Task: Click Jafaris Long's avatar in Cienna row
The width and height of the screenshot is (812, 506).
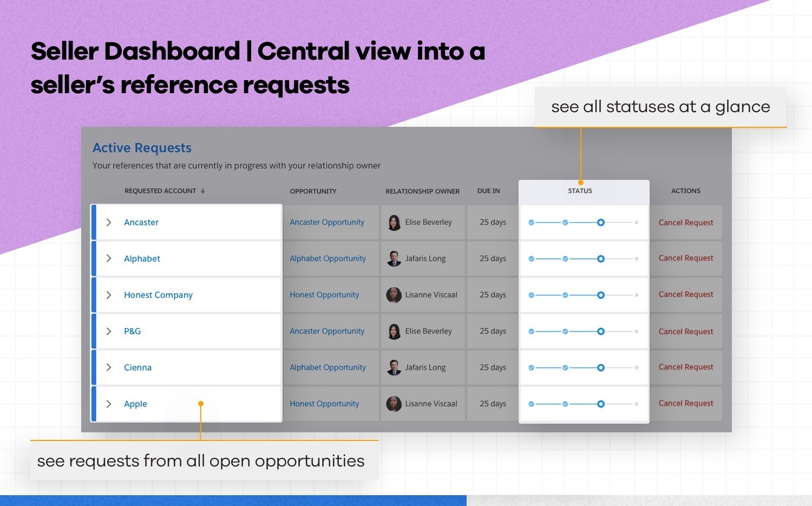Action: (394, 368)
